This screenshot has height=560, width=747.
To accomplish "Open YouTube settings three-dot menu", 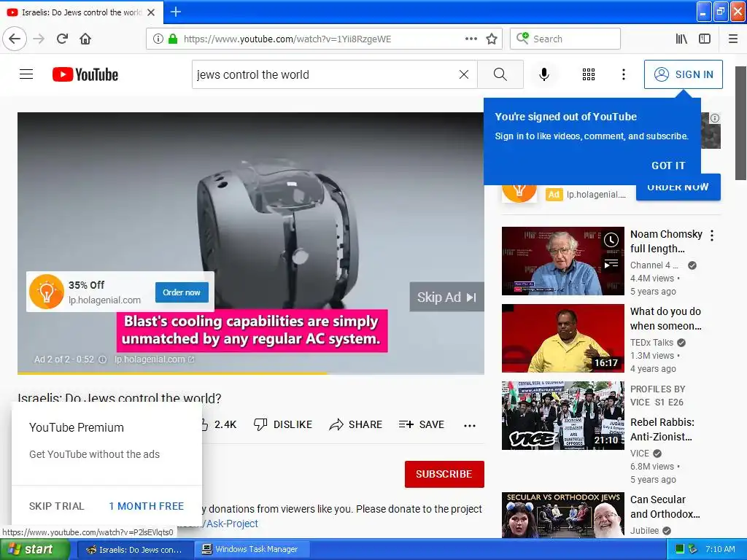I will click(623, 74).
